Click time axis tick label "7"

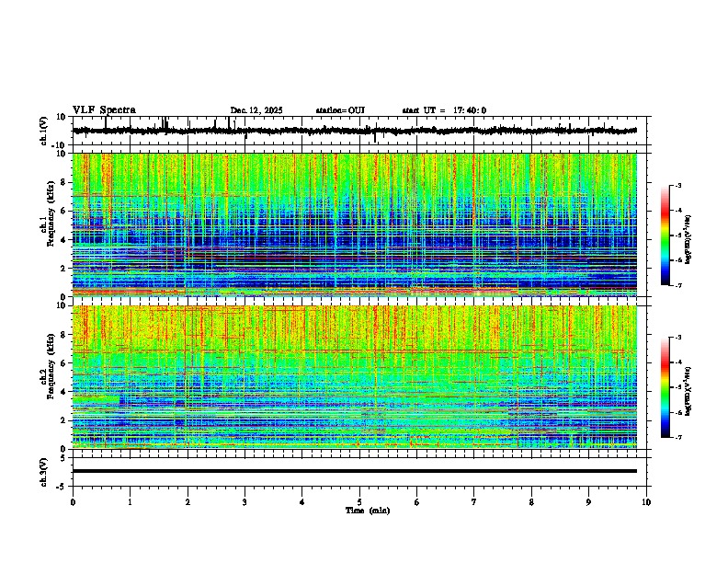474,502
